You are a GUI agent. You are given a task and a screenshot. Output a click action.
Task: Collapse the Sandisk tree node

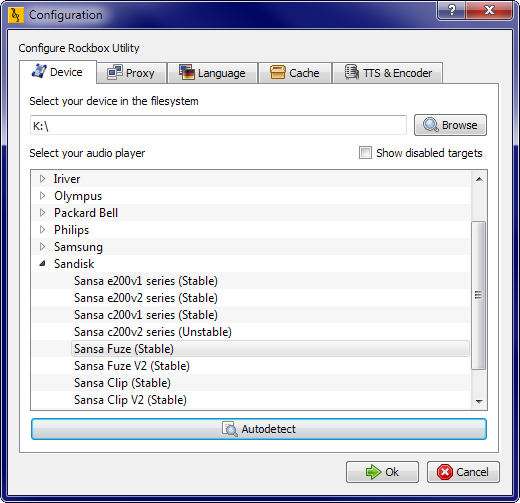[42, 264]
